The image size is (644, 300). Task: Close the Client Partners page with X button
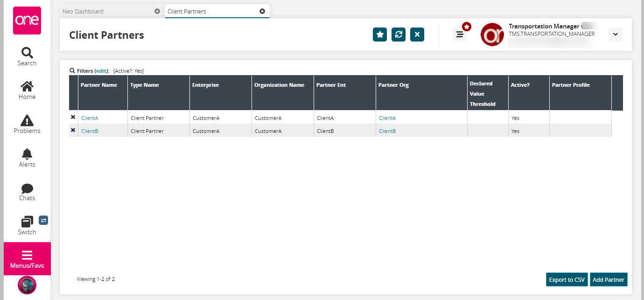(x=417, y=35)
